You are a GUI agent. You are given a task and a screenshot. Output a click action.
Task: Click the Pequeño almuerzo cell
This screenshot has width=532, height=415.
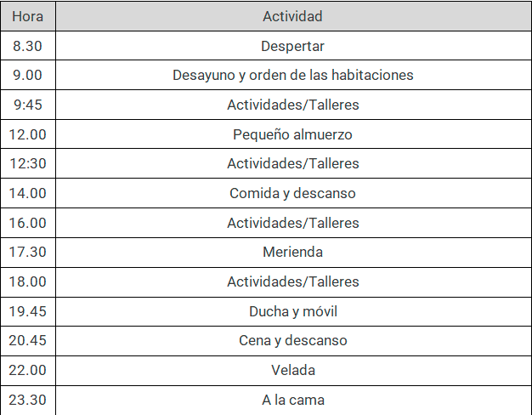(293, 134)
